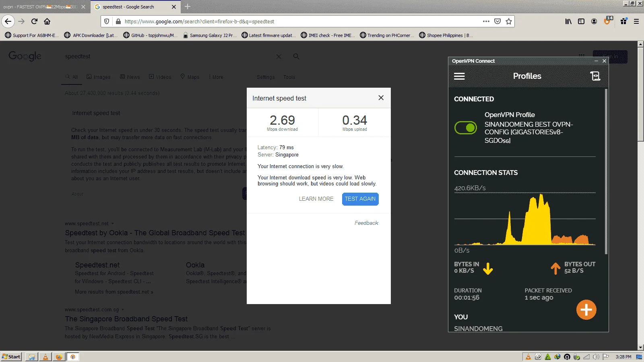Image resolution: width=644 pixels, height=362 pixels.
Task: Open the Samsung Galaxy J2 Pr bookmark
Action: [209, 35]
